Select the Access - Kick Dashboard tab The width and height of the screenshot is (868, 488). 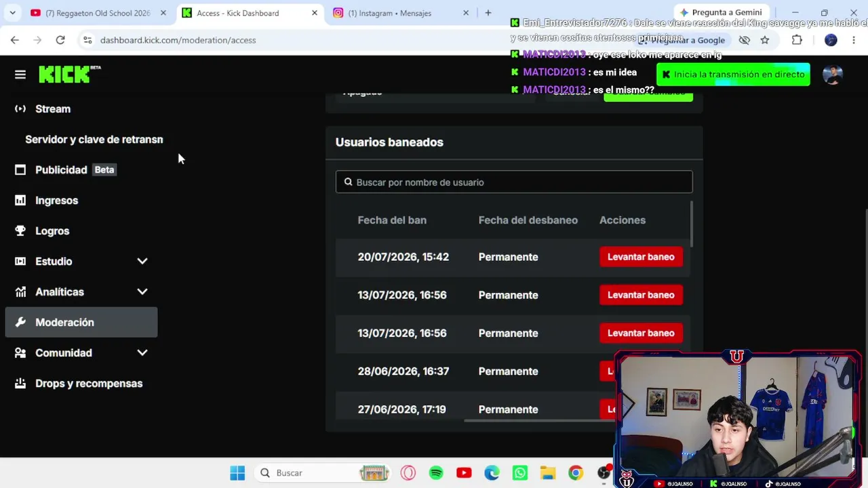(x=250, y=13)
